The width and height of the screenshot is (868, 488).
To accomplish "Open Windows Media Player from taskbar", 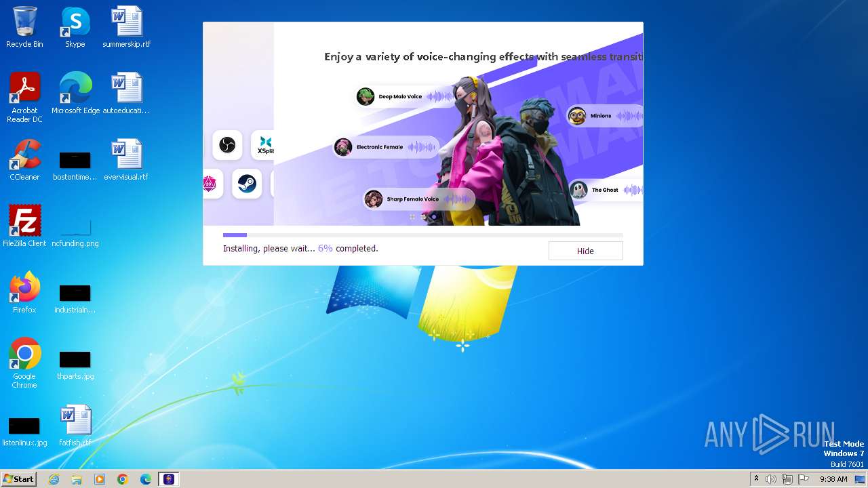I will click(x=100, y=479).
